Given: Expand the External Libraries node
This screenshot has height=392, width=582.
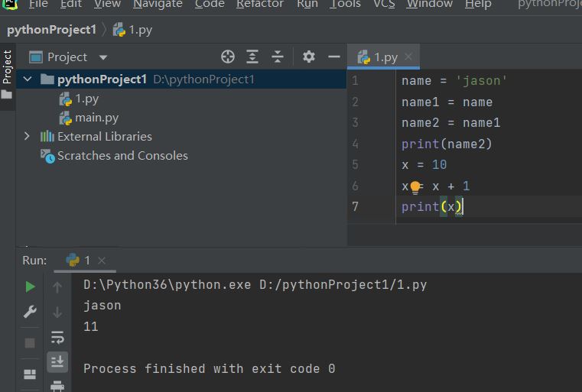Looking at the screenshot, I should 28,136.
